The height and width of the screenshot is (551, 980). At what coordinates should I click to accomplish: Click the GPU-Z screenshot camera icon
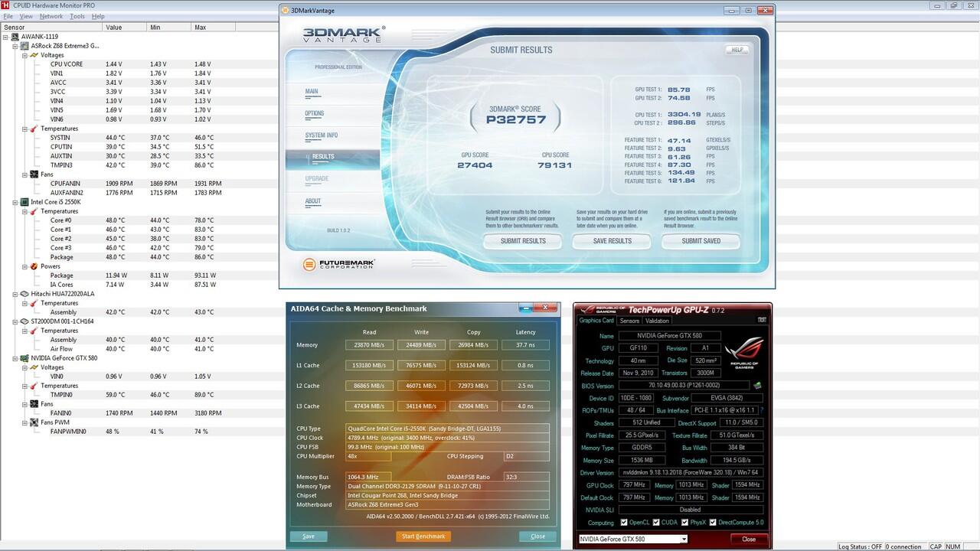[762, 320]
